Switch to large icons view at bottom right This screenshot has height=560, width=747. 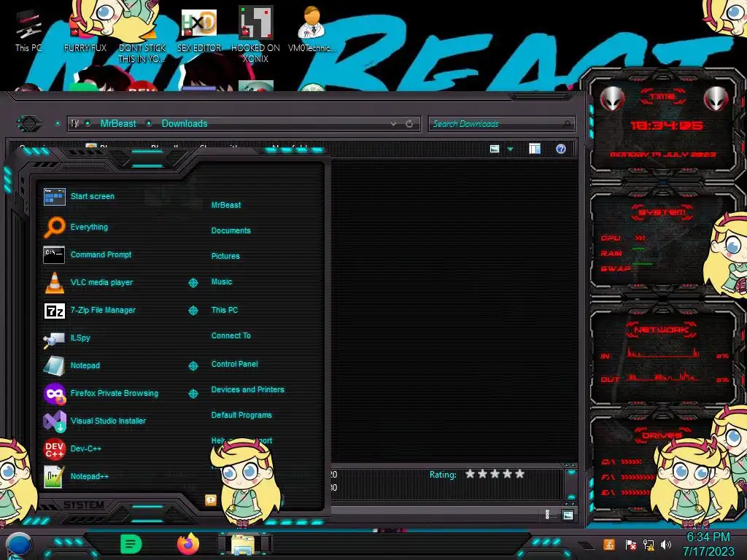tap(568, 515)
